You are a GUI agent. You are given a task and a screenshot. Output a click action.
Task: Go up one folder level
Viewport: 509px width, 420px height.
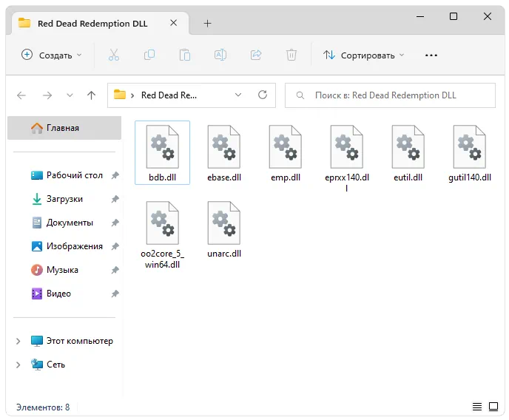pos(92,95)
